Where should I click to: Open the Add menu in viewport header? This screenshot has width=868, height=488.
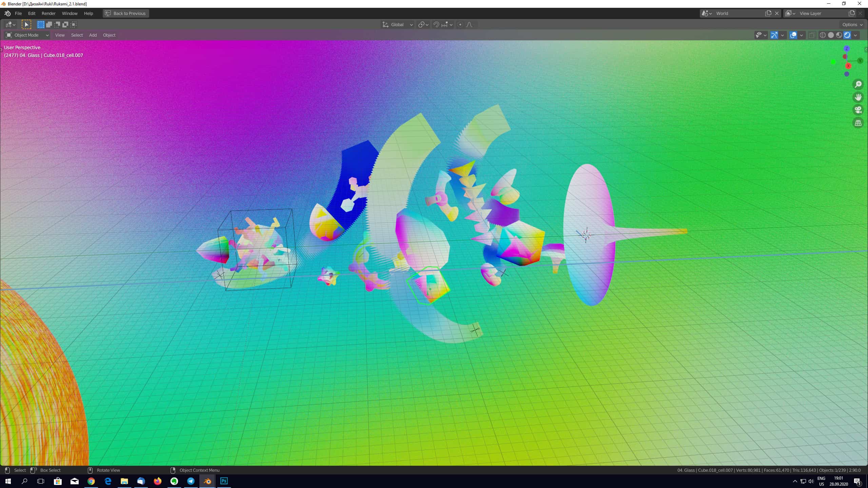coord(93,35)
